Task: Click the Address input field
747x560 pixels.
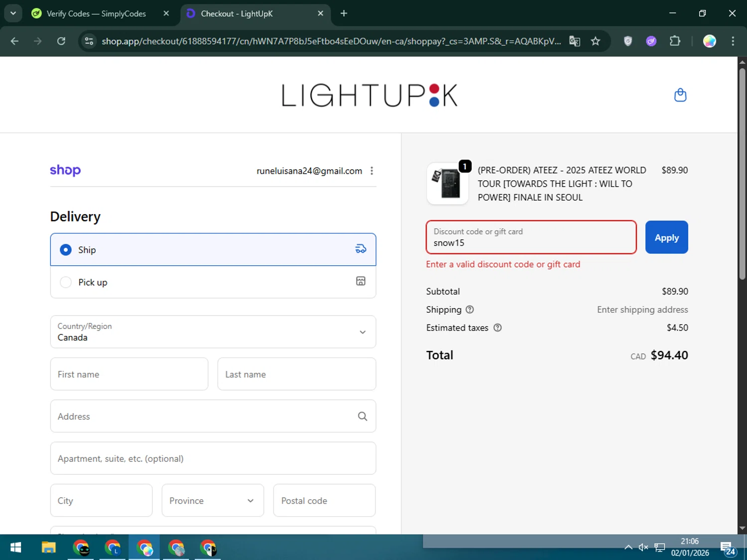Action: point(213,416)
